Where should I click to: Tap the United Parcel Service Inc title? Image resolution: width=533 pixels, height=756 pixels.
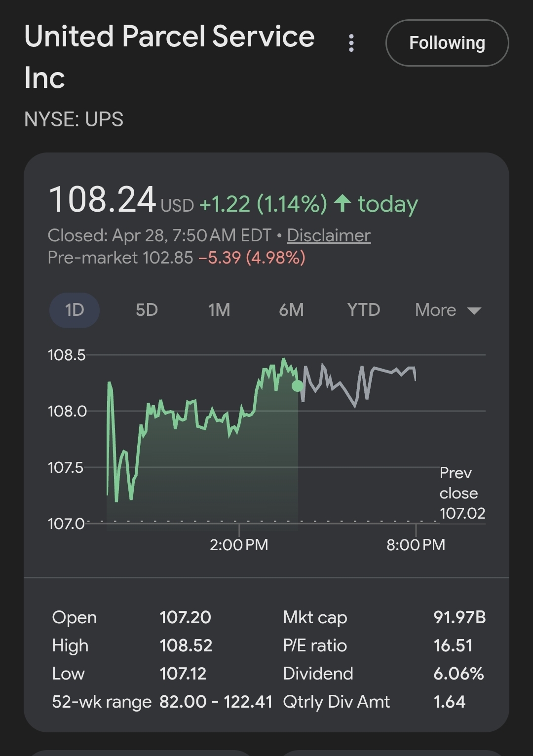[169, 57]
